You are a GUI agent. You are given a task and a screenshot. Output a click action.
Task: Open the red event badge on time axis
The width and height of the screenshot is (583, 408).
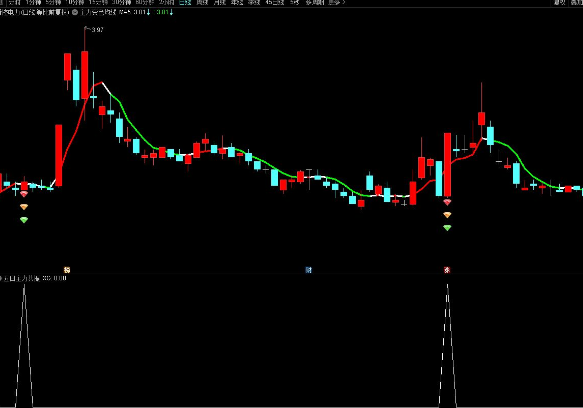[x=447, y=270]
